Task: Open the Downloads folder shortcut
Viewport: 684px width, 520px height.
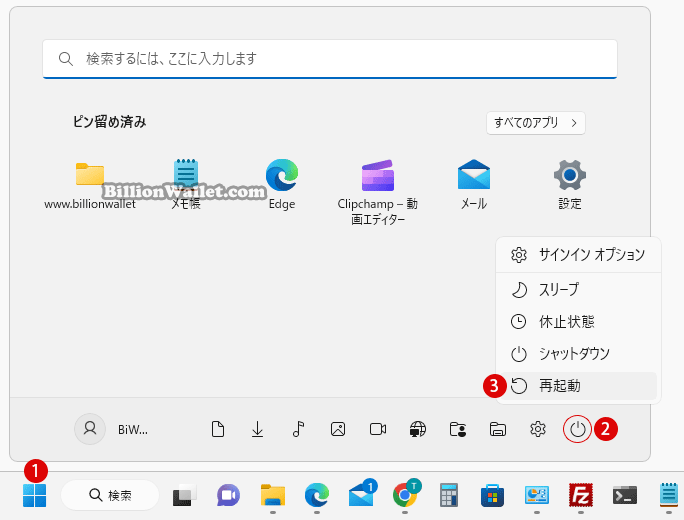Action: pos(257,429)
